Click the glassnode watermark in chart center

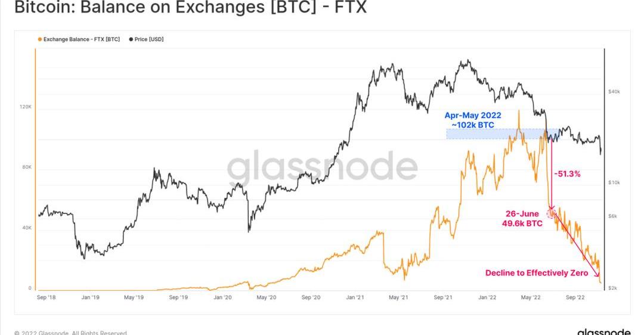[x=322, y=166]
